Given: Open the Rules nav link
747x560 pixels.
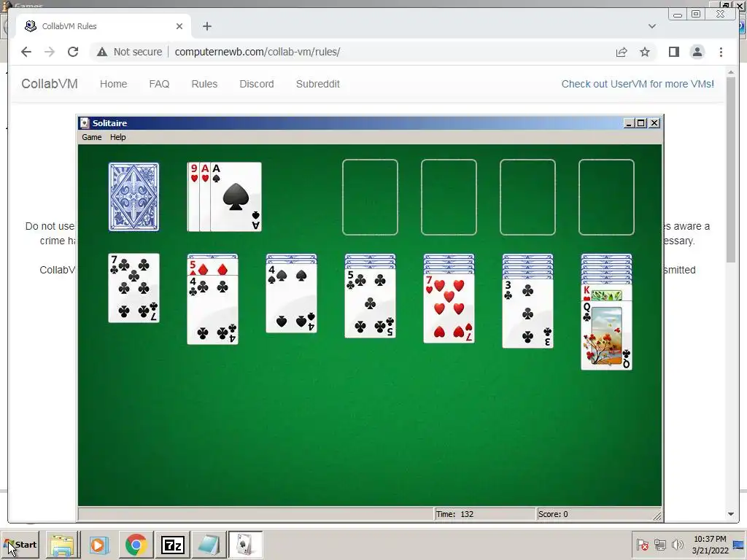Looking at the screenshot, I should [x=204, y=84].
